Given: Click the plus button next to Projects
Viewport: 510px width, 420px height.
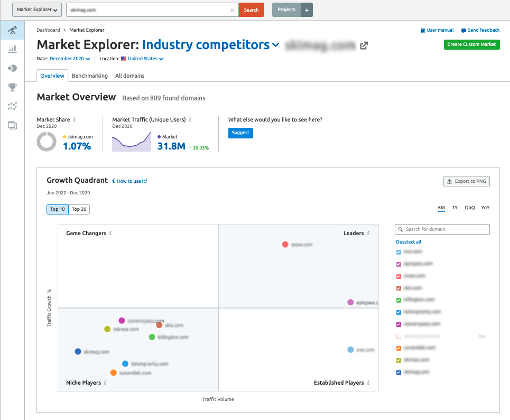Looking at the screenshot, I should click(307, 10).
